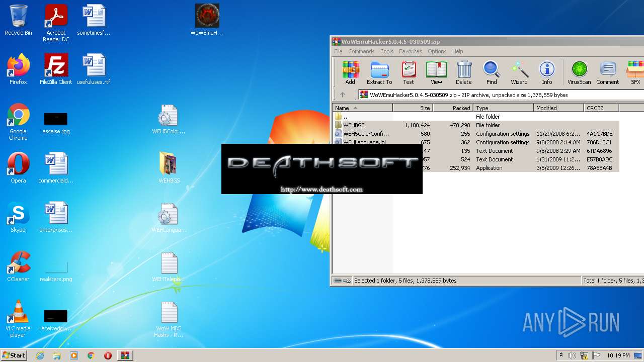Select the WoWEmuHacker desktop icon
Viewport: 644px width, 362px height.
tap(207, 20)
